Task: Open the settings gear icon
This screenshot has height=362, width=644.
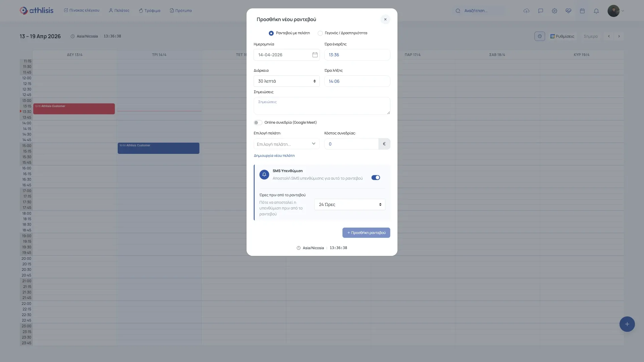Action: (554, 11)
